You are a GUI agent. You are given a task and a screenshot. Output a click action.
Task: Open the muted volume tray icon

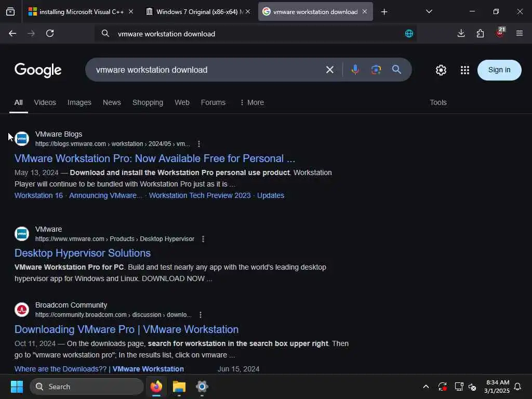point(472,387)
